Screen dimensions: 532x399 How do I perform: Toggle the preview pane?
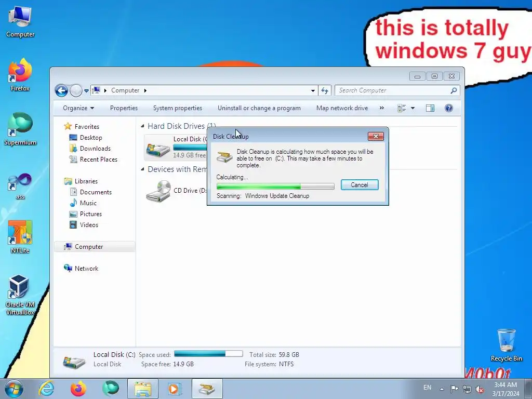(x=430, y=108)
